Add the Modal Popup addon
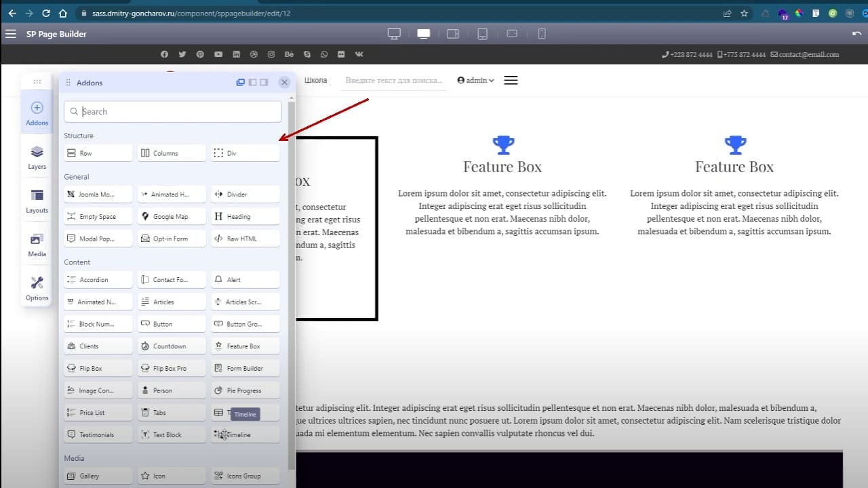Viewport: 868px width, 488px height. [98, 239]
